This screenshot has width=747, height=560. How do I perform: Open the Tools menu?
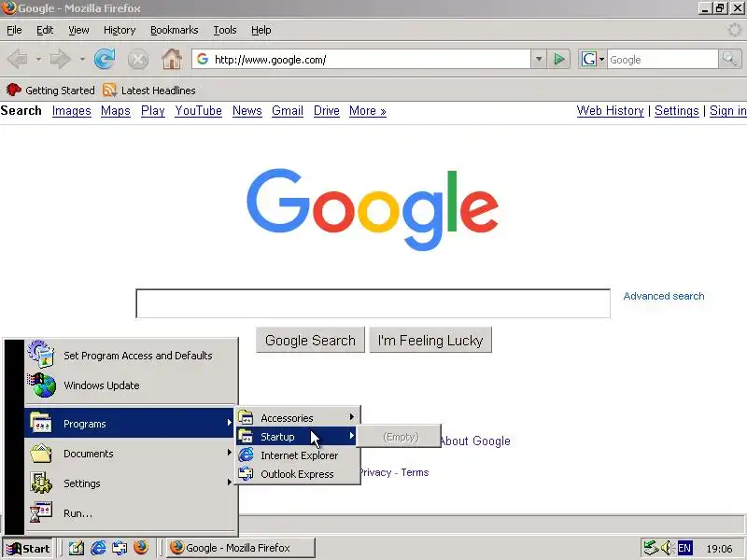pyautogui.click(x=225, y=30)
